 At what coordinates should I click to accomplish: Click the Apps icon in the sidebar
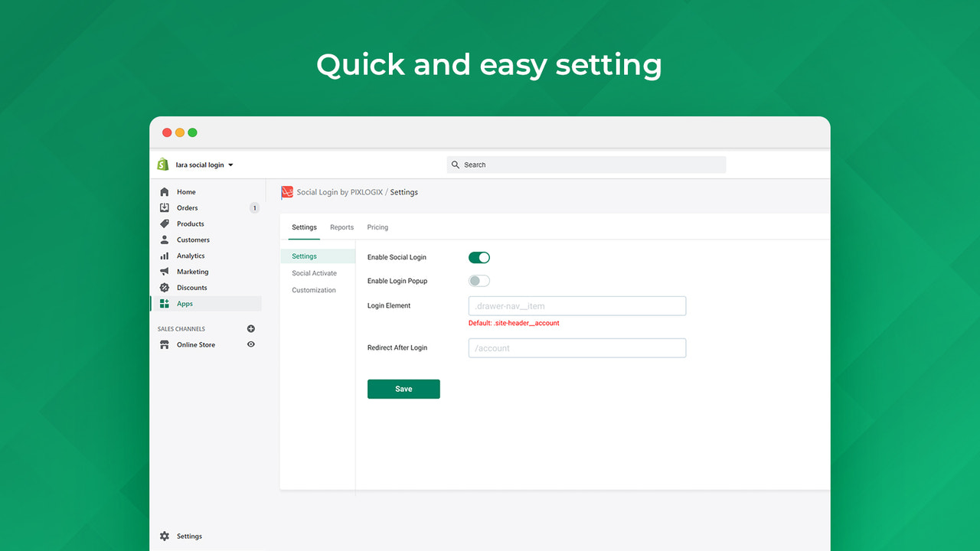(x=165, y=303)
